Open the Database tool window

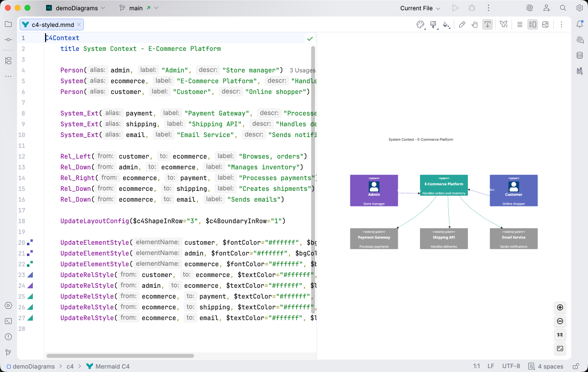[x=580, y=55]
